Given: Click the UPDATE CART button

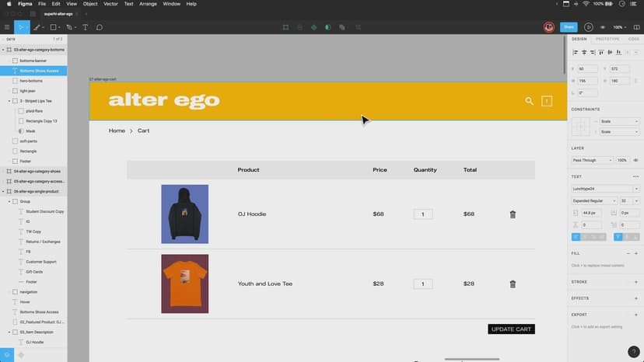Looking at the screenshot, I should click(x=511, y=329).
